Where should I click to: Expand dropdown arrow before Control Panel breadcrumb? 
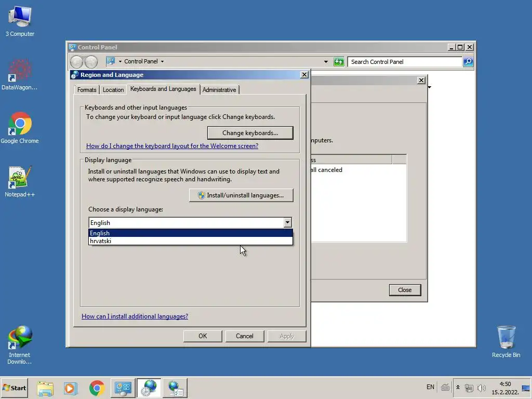[x=120, y=61]
